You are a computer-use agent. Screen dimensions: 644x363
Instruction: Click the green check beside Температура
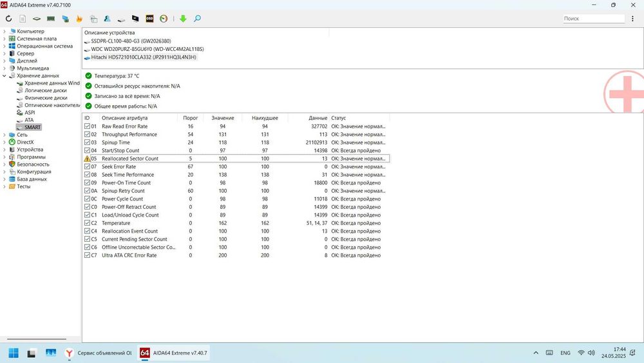(88, 75)
